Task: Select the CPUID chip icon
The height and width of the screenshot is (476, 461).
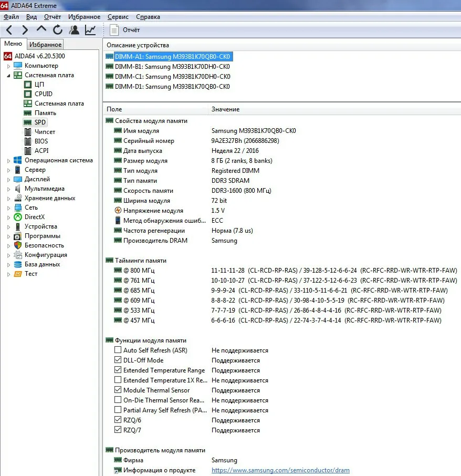Action: click(x=28, y=94)
